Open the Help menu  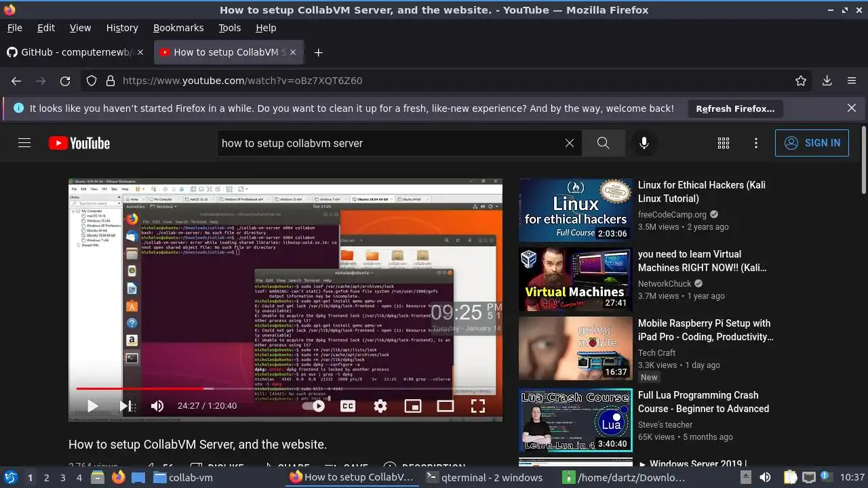coord(266,28)
